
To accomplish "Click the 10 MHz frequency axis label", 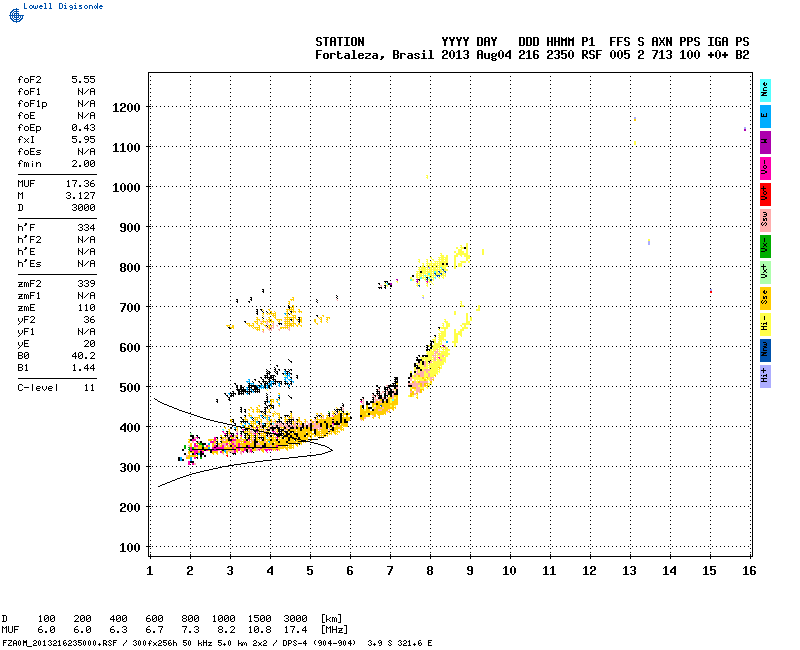I will [x=509, y=571].
